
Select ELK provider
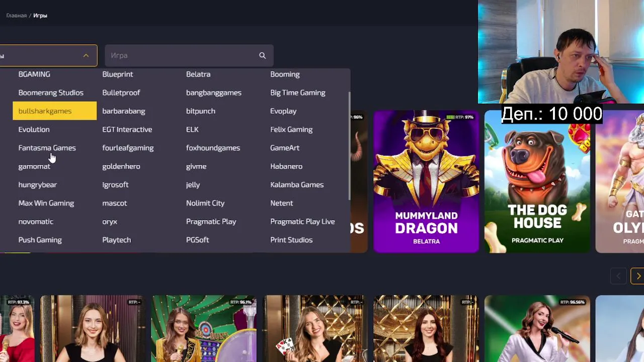tap(192, 129)
